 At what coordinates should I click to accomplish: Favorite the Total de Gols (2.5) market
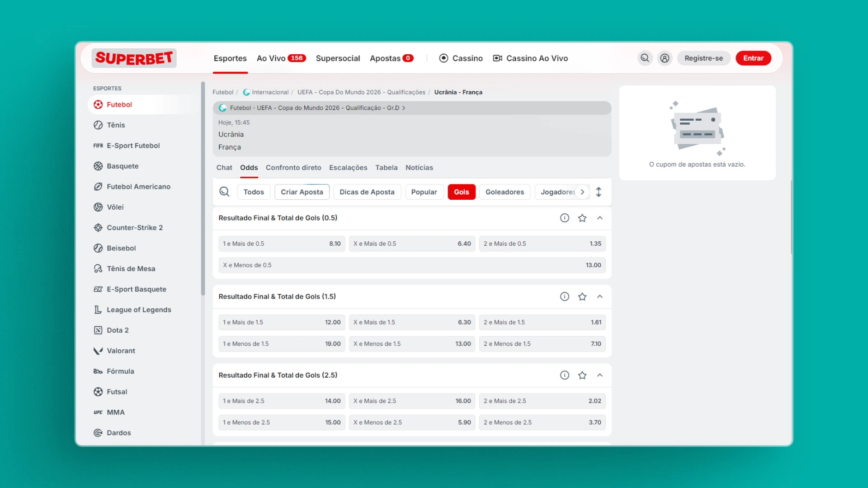point(582,375)
